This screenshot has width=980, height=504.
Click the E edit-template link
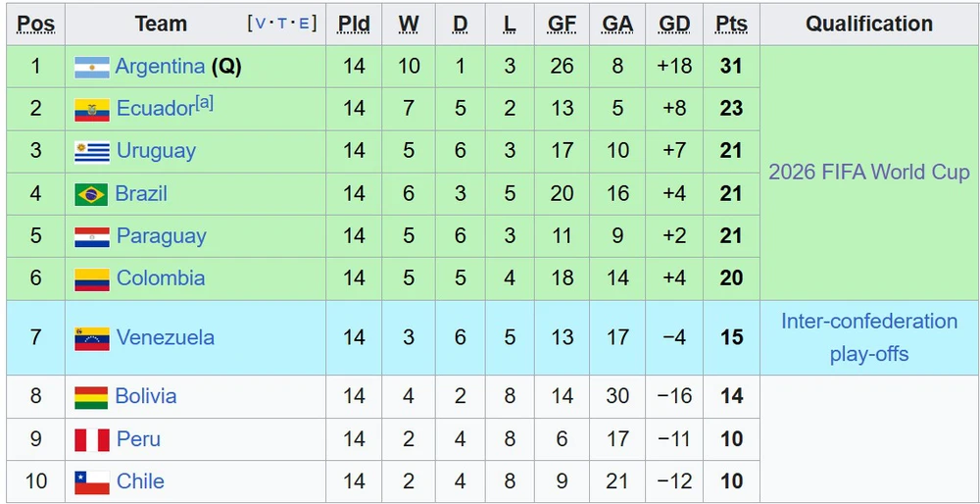click(x=305, y=24)
